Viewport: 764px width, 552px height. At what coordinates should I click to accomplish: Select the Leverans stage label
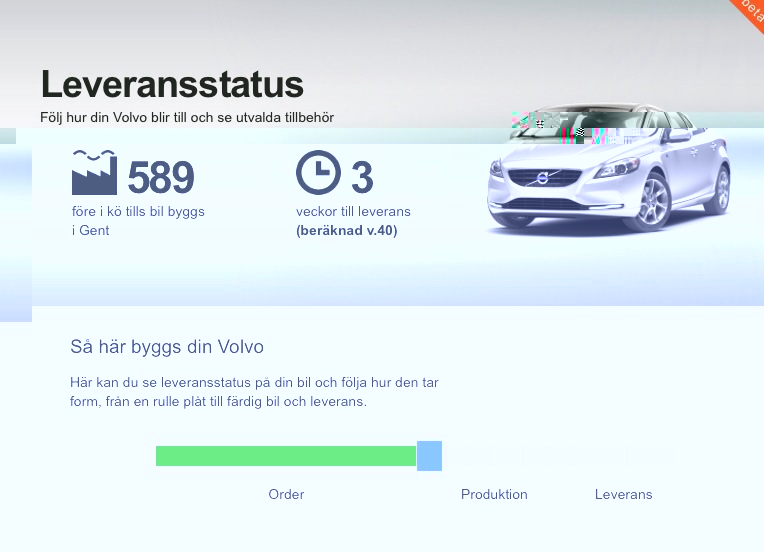(623, 494)
